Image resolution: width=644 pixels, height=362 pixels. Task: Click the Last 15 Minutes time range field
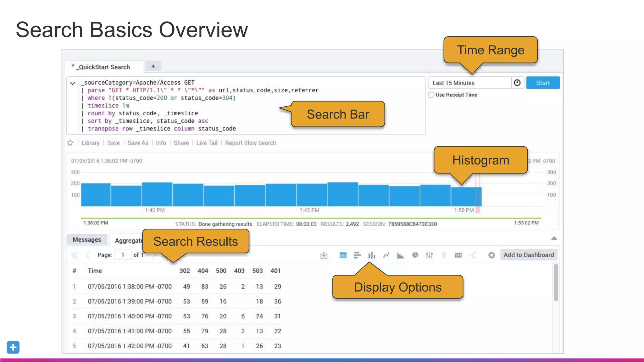pos(470,83)
